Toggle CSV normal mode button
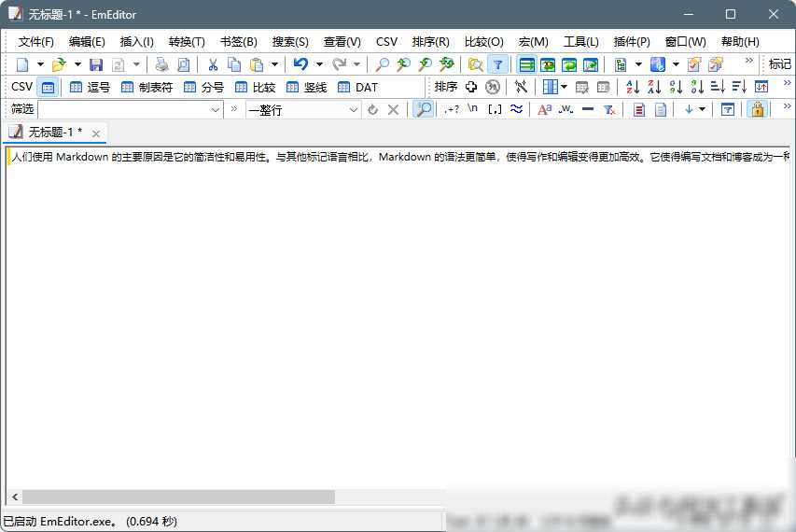The width and height of the screenshot is (796, 532). 48,87
